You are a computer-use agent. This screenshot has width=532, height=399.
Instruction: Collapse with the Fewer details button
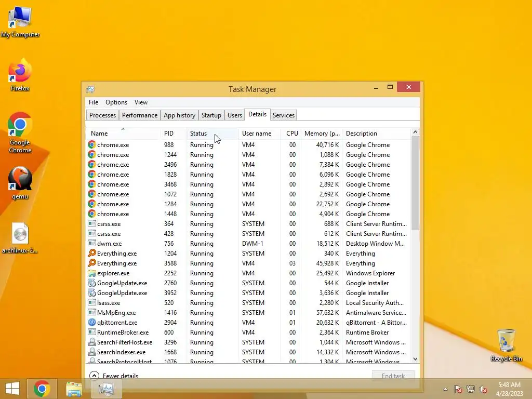point(114,376)
